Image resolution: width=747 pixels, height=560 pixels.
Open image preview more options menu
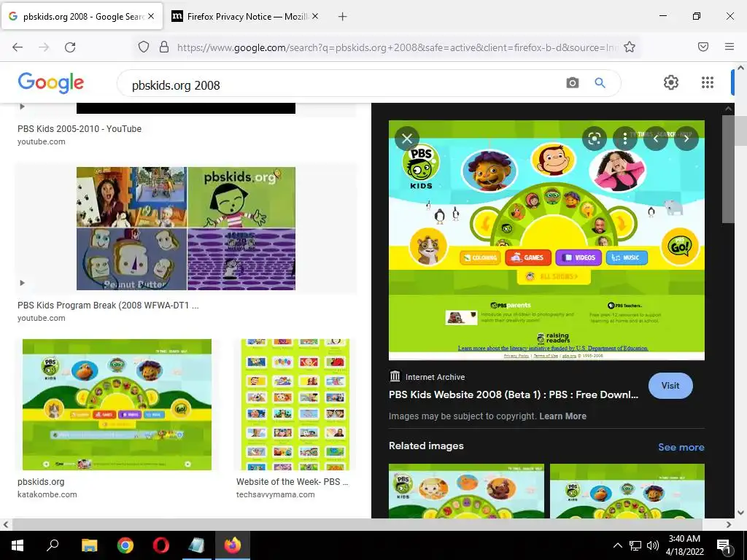tap(625, 139)
